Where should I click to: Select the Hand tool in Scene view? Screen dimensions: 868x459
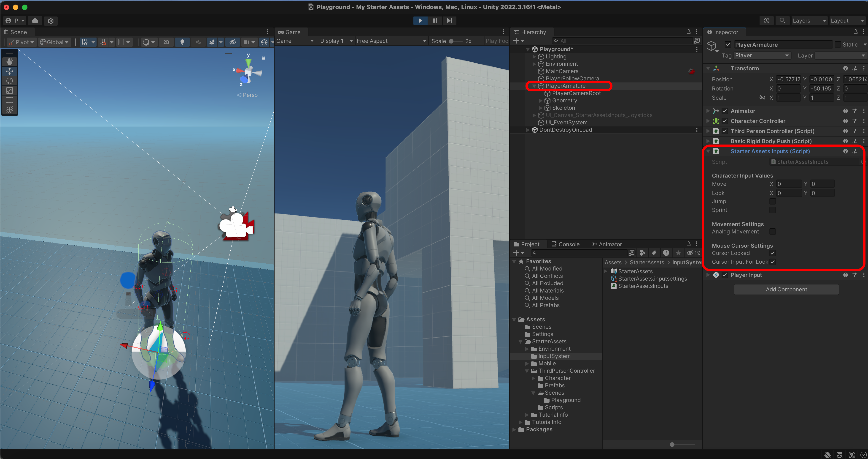9,61
